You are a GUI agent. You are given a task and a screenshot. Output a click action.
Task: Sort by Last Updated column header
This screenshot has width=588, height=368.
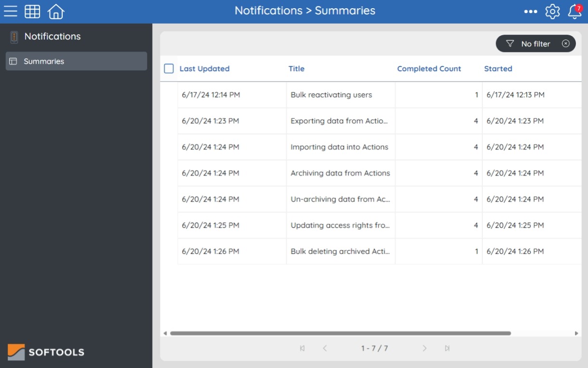[204, 68]
